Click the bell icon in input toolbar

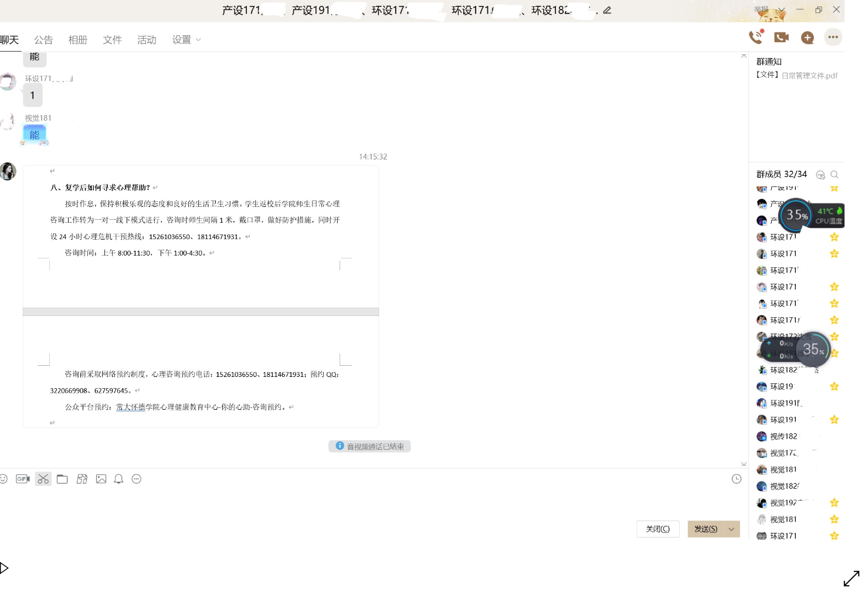coord(118,479)
